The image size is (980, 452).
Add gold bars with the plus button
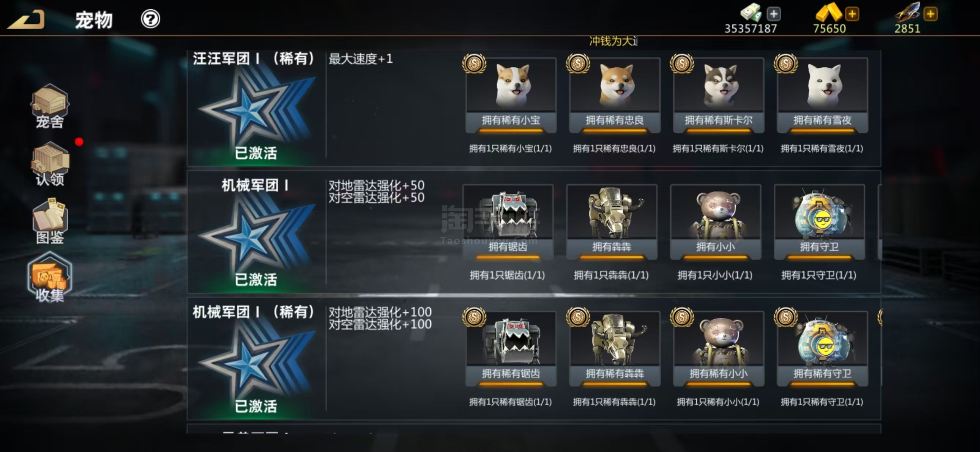pos(852,14)
